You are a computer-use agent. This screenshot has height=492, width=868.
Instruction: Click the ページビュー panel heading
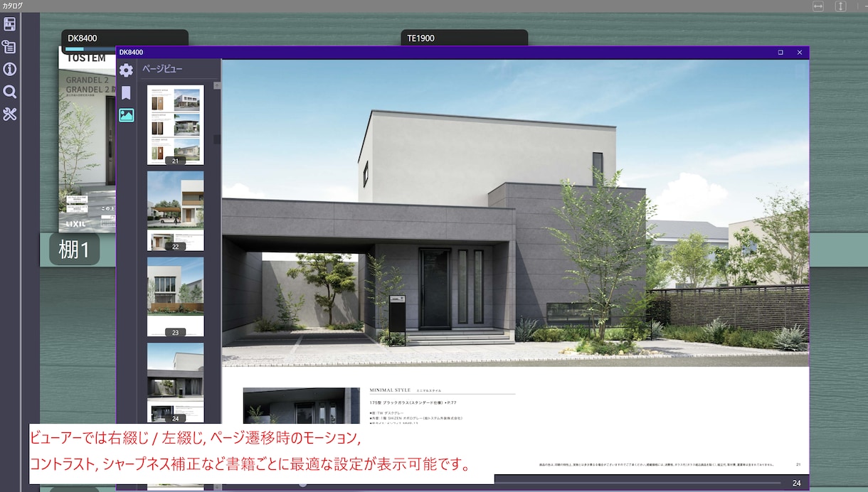tap(162, 69)
